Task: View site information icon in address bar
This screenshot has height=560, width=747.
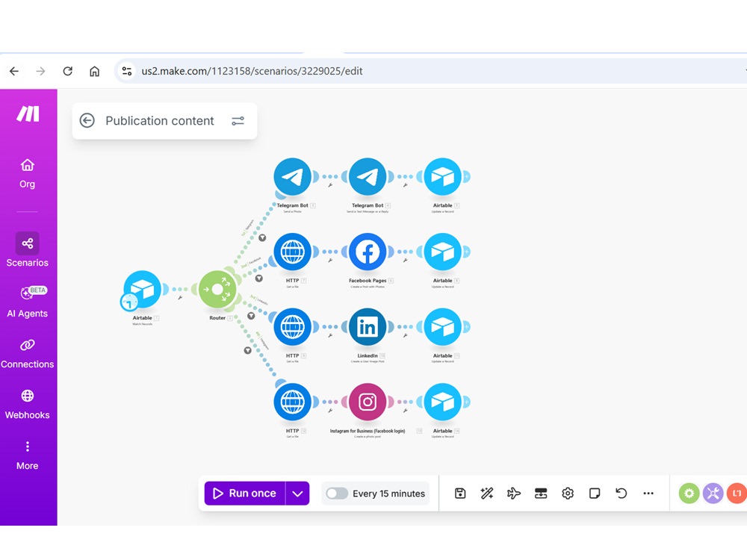Action: click(127, 71)
